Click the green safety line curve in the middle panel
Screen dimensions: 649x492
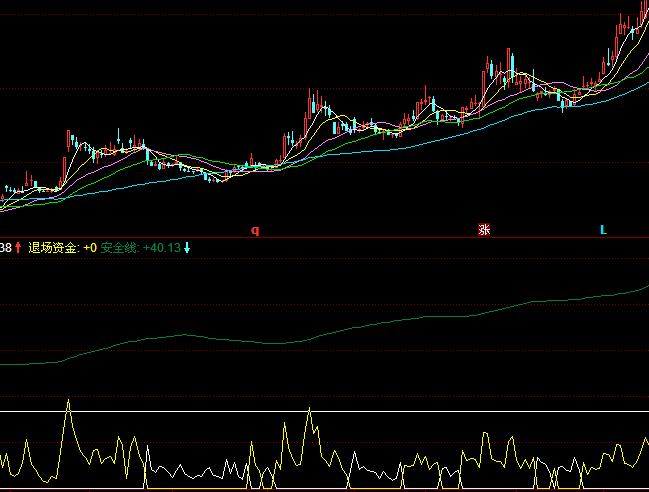tap(400, 320)
